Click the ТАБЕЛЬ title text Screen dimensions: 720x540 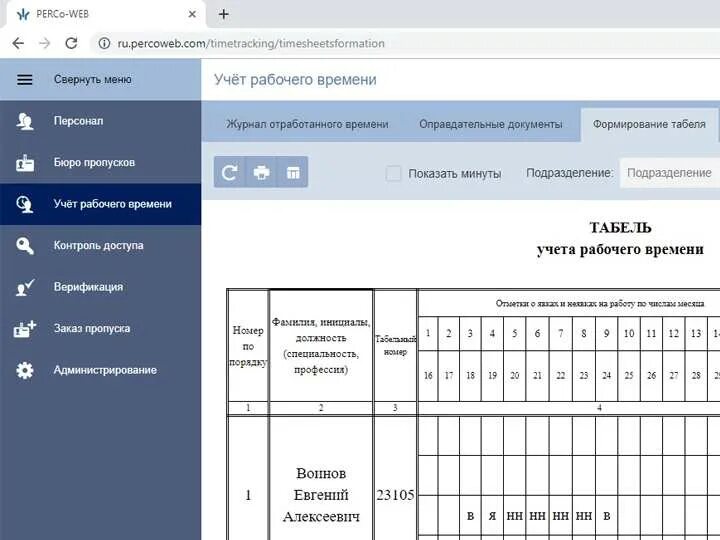[x=620, y=228]
